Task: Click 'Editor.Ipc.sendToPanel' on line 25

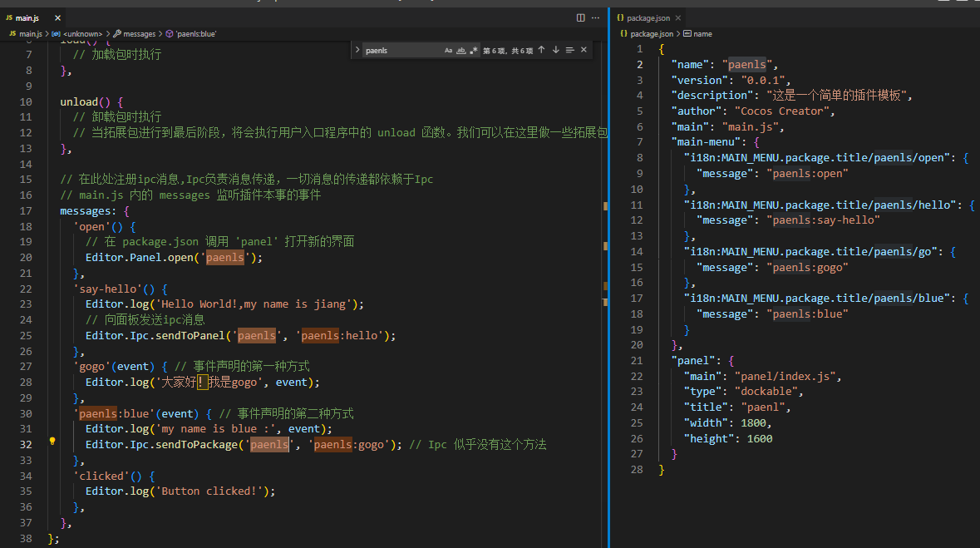Action: point(155,335)
